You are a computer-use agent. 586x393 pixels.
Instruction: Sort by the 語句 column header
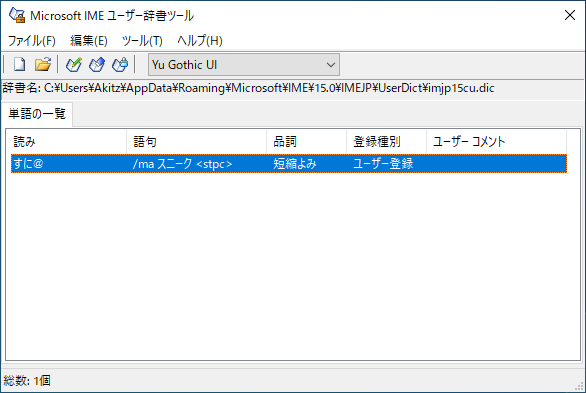pyautogui.click(x=196, y=142)
